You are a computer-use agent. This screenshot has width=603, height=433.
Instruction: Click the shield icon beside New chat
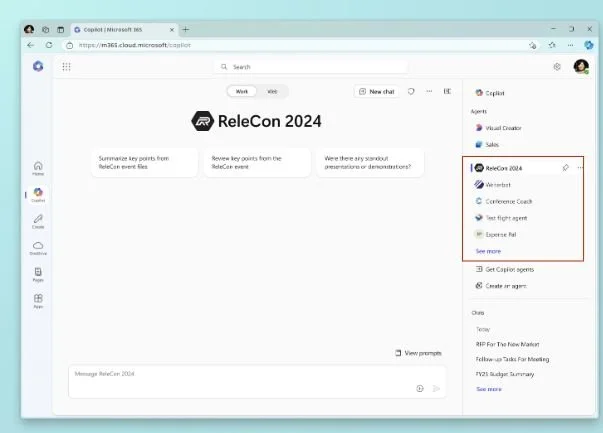411,92
